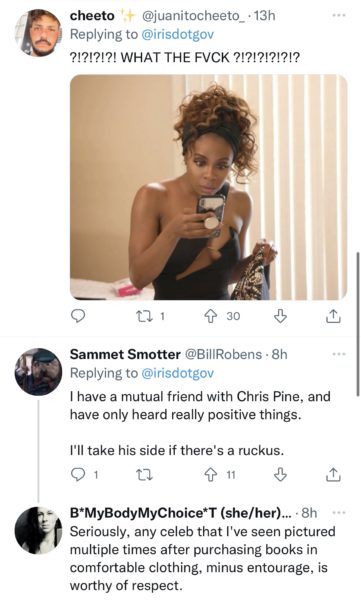Screen dimensions: 361x600
Task: Share cheeto's tweet with share icon
Action: coord(333,316)
